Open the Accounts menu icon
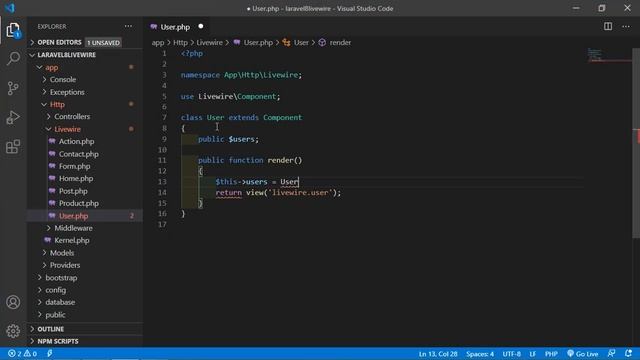640x360 pixels. coord(13,302)
